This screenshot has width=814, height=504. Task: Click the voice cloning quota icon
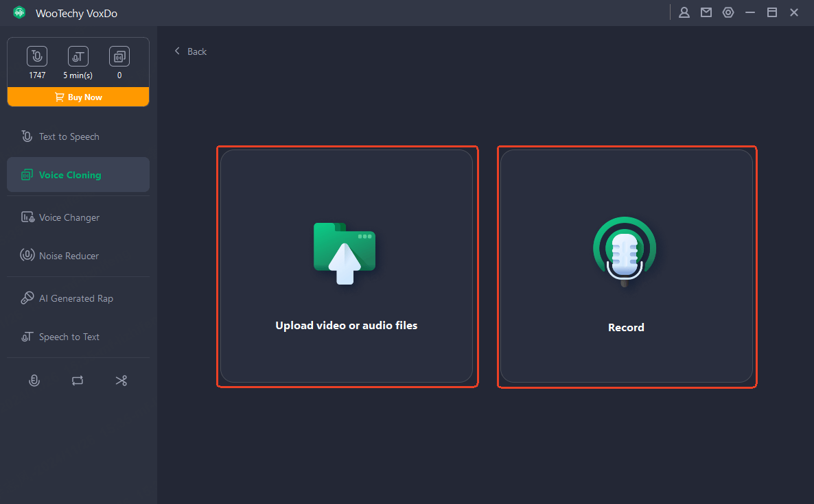119,57
